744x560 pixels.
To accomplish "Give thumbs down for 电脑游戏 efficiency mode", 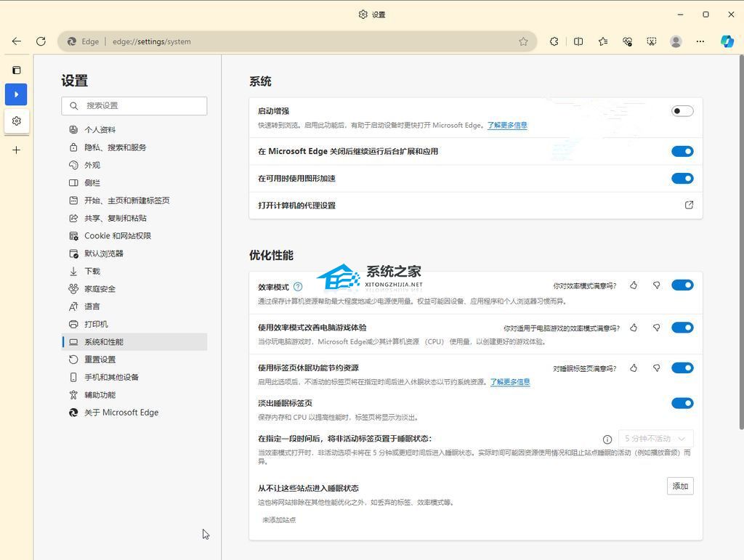I will [x=656, y=327].
